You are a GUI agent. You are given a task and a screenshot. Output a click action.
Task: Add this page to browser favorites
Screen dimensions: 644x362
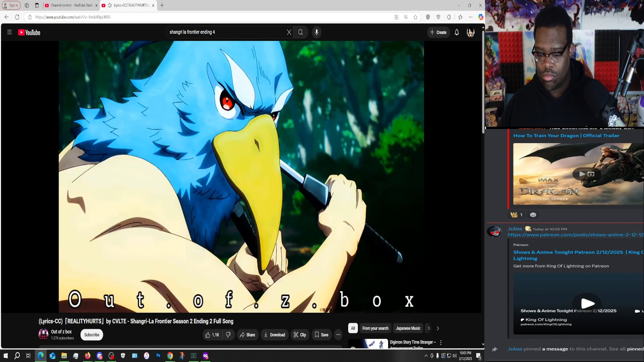416,17
